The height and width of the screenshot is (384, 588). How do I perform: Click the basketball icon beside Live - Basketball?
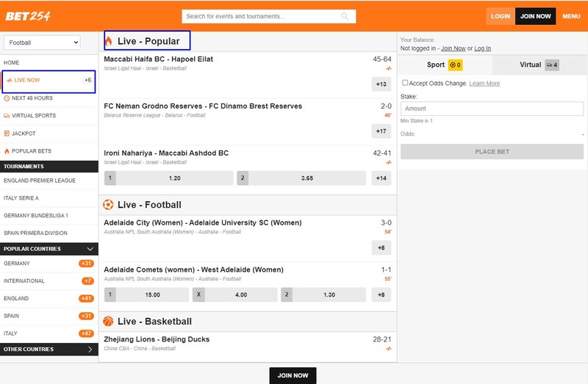(x=108, y=321)
